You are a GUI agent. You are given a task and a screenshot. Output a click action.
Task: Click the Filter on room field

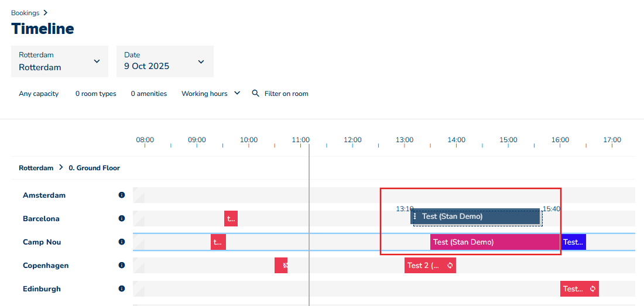[x=286, y=94]
